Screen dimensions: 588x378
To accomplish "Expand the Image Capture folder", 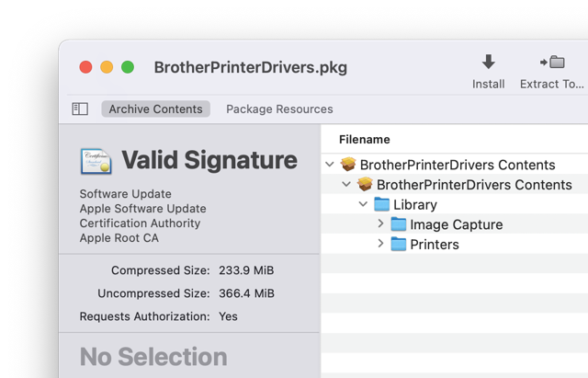I will pyautogui.click(x=380, y=223).
